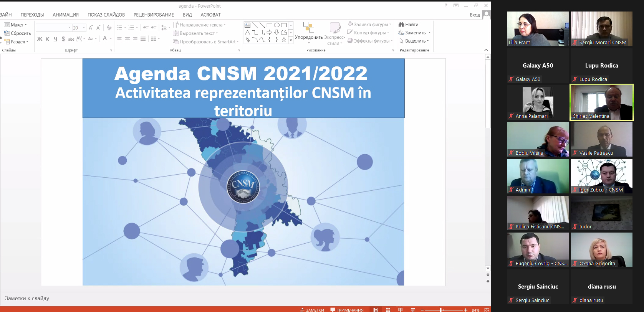Open the Макет layout dropdown
This screenshot has height=312, width=644.
[x=15, y=25]
